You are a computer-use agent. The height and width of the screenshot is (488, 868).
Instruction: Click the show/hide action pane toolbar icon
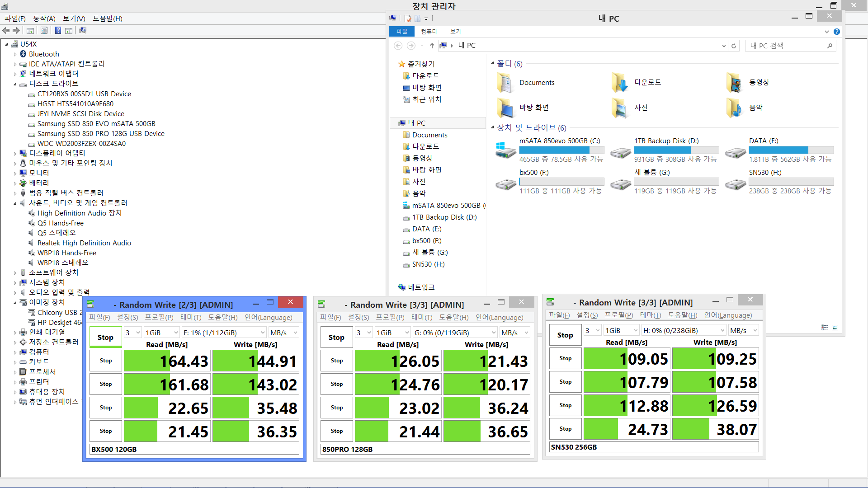tap(69, 30)
